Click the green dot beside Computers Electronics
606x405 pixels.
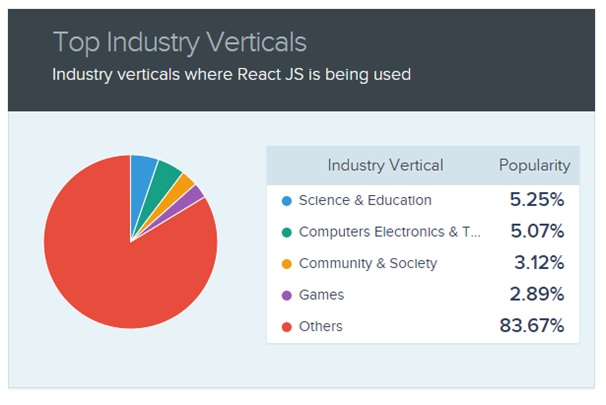pos(287,232)
